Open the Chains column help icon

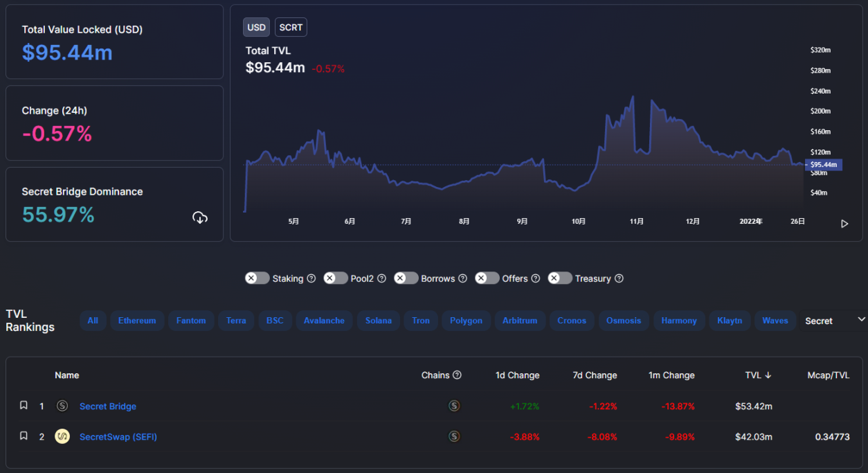457,375
